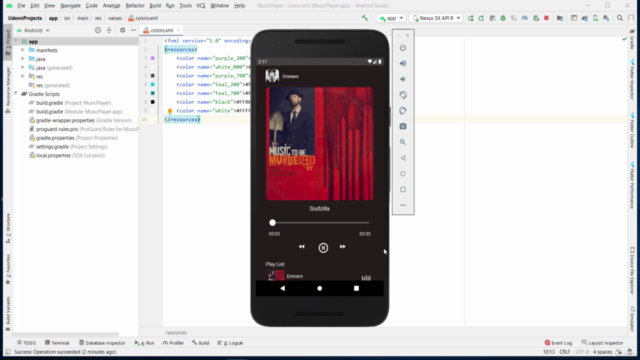The height and width of the screenshot is (360, 640).
Task: Click the Music To Be Murdered By album art
Action: click(319, 143)
